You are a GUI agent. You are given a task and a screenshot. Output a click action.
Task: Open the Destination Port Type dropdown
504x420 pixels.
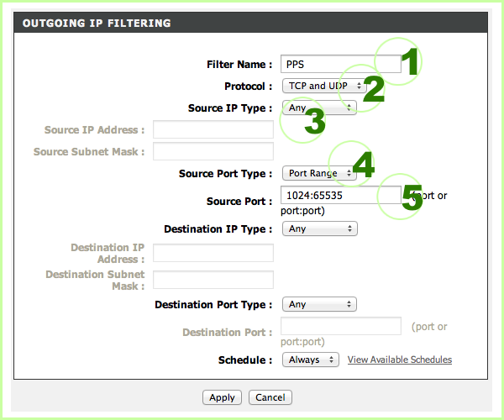coord(320,305)
